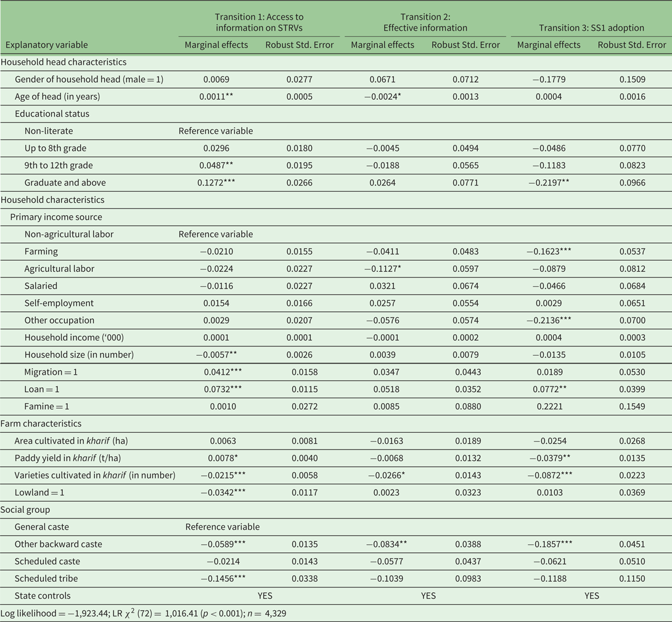This screenshot has width=672, height=622.
Task: Click the 'Explanatory variable' column header
Action: [x=47, y=44]
